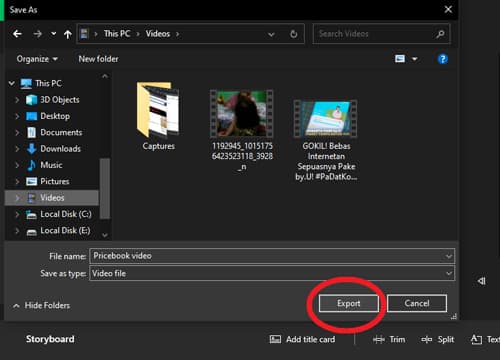Select Local Disk (C:)
The image size is (500, 360).
pyautogui.click(x=66, y=214)
